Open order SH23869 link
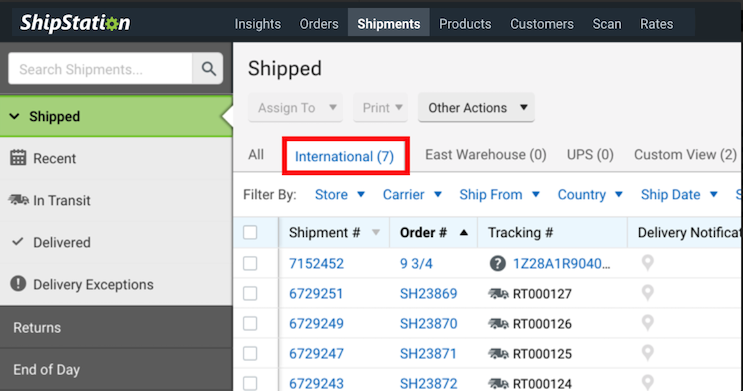 (x=428, y=293)
